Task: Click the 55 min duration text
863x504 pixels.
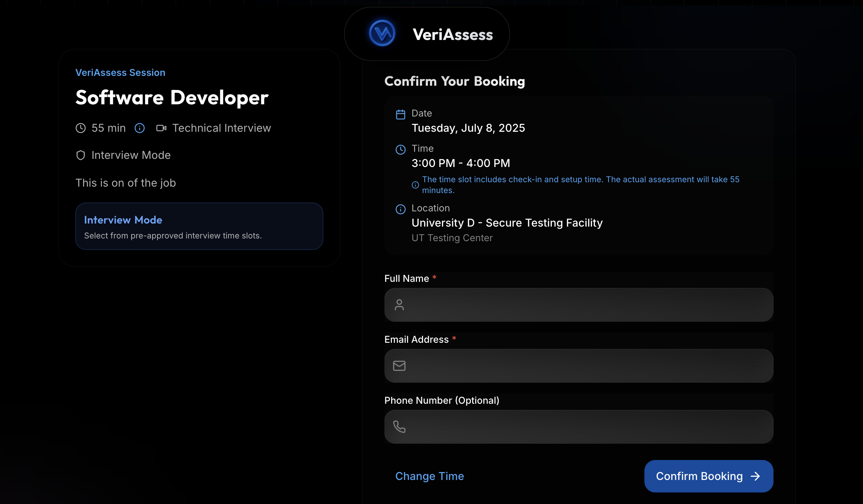Action: pyautogui.click(x=108, y=128)
